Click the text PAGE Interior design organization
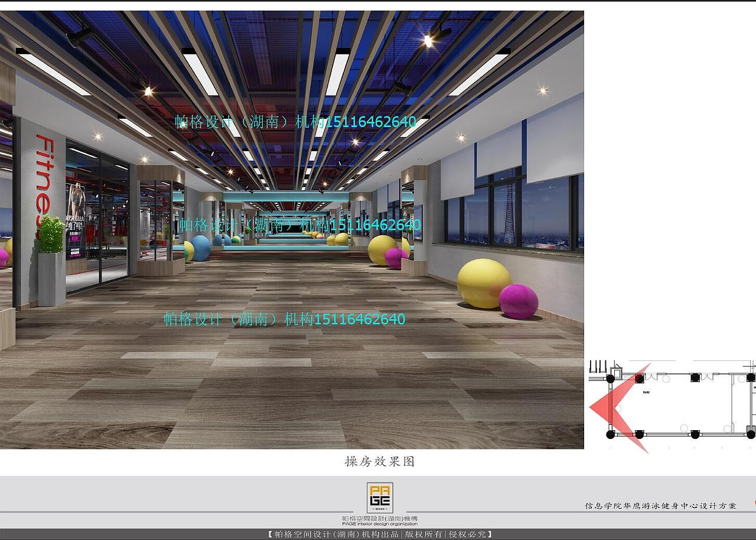756x540 pixels. 380,524
